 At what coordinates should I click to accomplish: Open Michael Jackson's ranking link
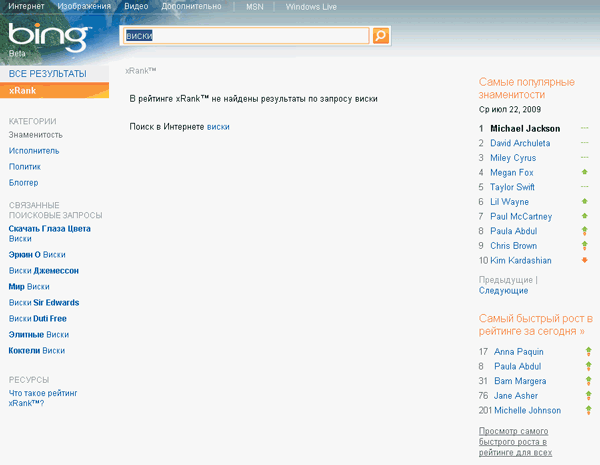(x=525, y=128)
